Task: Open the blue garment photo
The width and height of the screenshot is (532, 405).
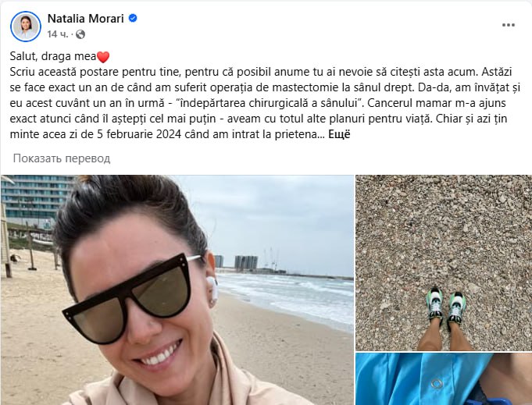Action: click(444, 379)
